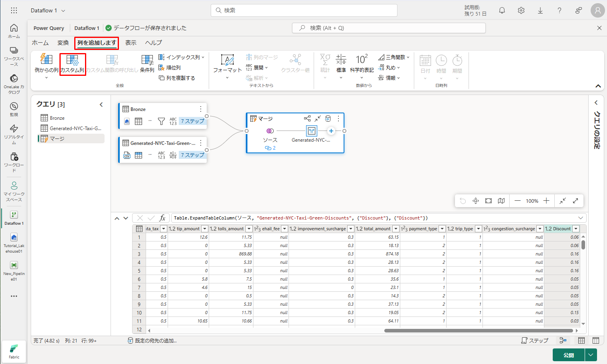This screenshot has height=364, width=607.
Task: Click the Custom Column (カスタム列) icon
Action: (72, 60)
